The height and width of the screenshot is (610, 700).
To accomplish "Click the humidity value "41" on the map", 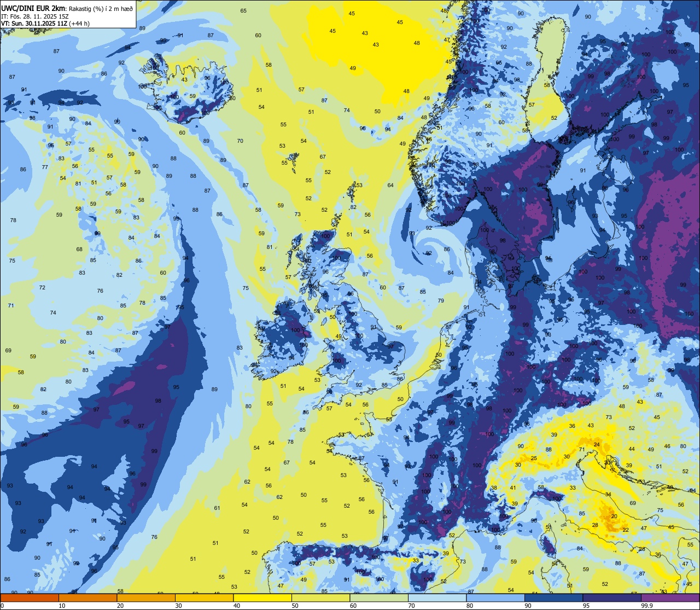I will (513, 488).
